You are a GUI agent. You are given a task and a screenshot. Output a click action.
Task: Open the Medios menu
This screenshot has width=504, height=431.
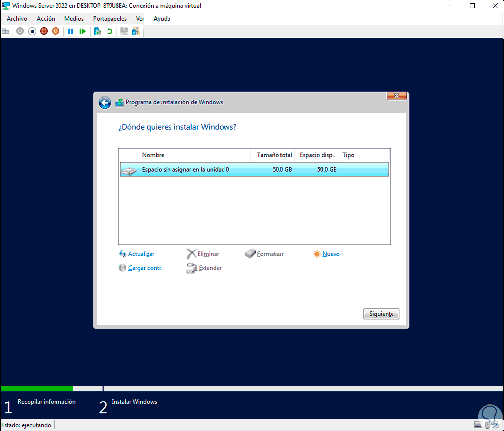[x=74, y=19]
